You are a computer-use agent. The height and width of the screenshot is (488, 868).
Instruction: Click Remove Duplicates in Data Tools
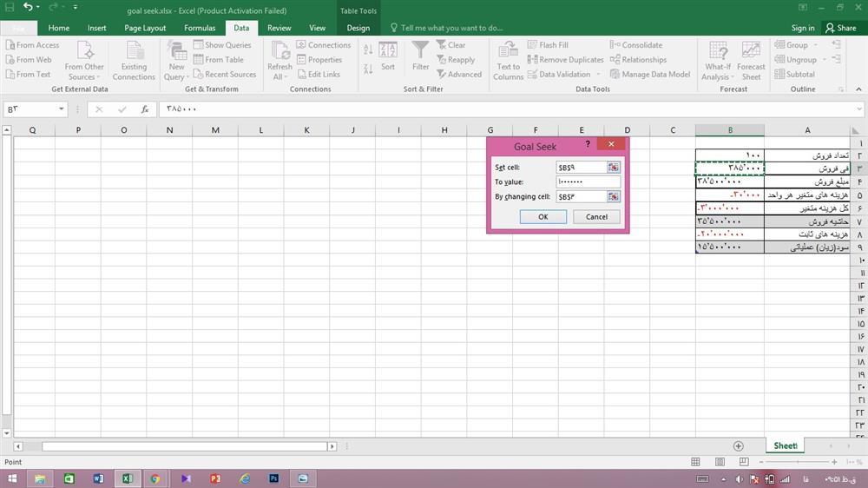point(565,60)
